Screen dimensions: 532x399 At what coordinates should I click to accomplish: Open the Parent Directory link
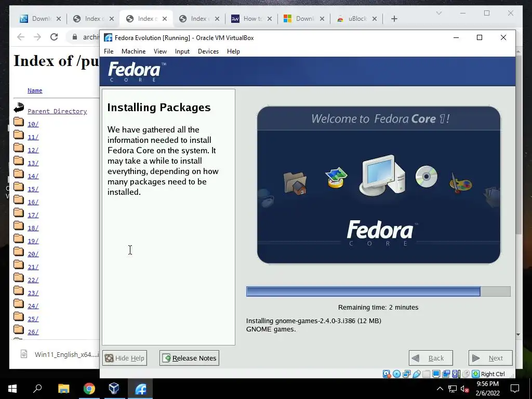[x=57, y=111]
